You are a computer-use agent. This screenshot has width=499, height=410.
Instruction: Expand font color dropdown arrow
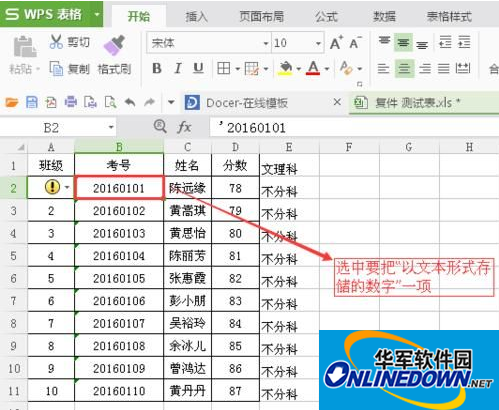coord(327,69)
